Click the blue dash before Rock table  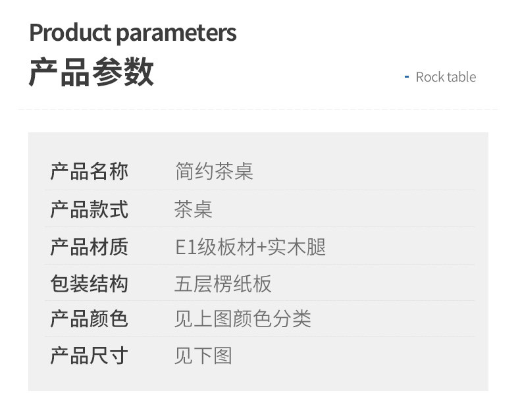[406, 77]
